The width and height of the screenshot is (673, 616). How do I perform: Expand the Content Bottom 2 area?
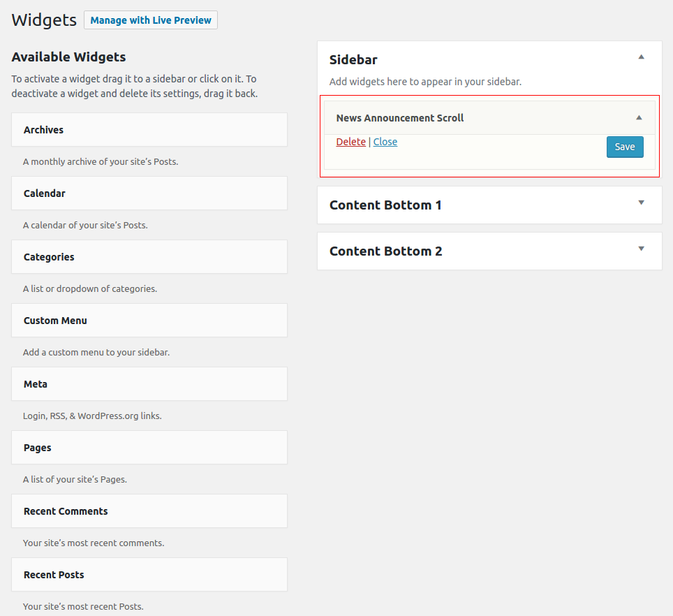click(x=641, y=249)
